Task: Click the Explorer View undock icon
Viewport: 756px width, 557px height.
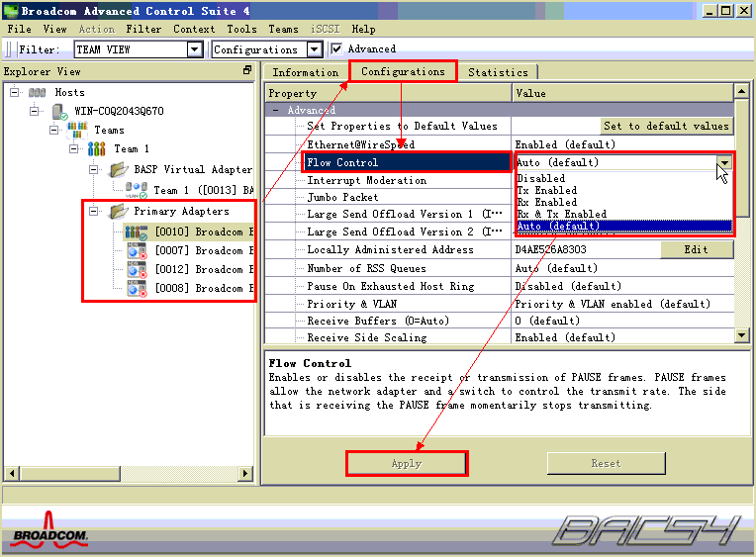Action: (247, 70)
